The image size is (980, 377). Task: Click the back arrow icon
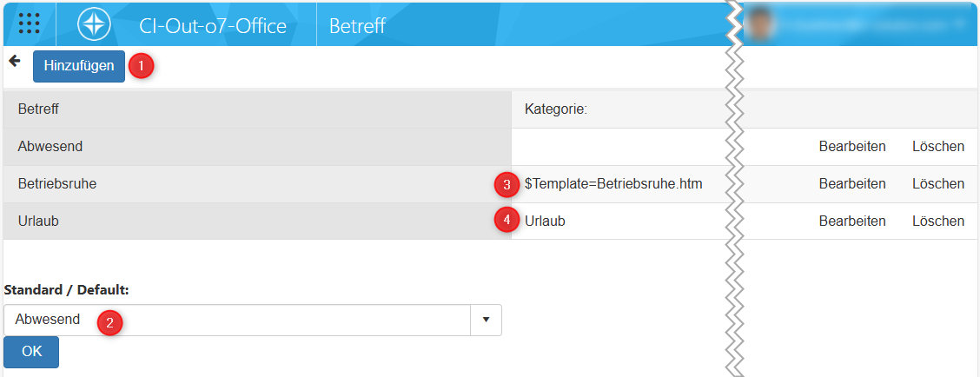coord(14,61)
